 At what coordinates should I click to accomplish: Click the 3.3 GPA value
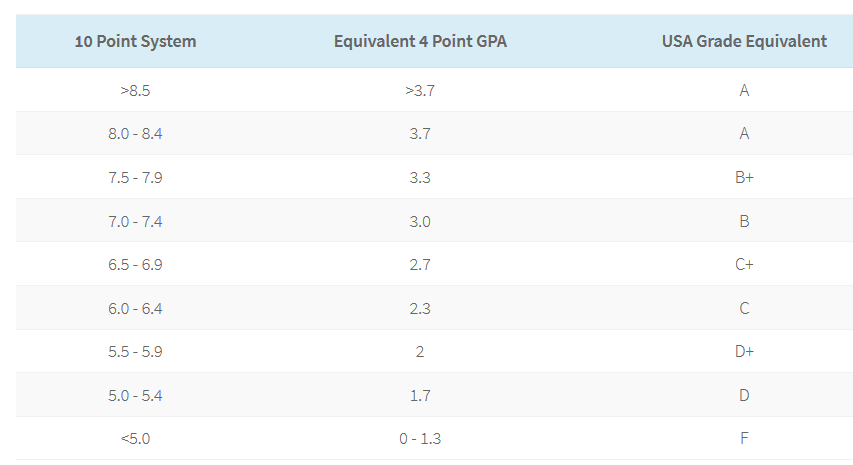click(420, 178)
